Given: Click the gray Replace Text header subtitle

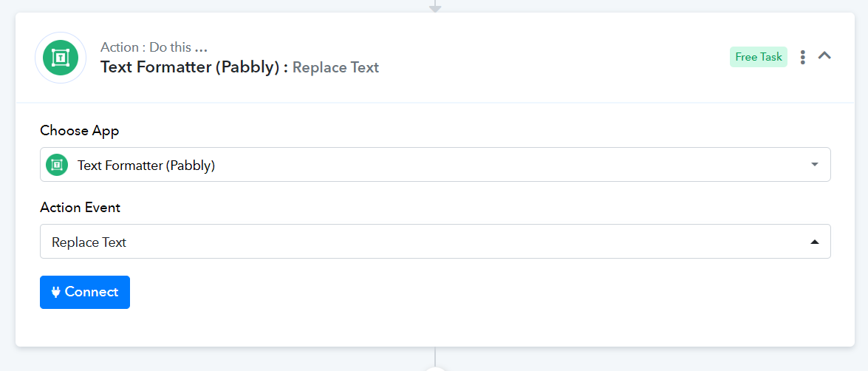Looking at the screenshot, I should 335,67.
